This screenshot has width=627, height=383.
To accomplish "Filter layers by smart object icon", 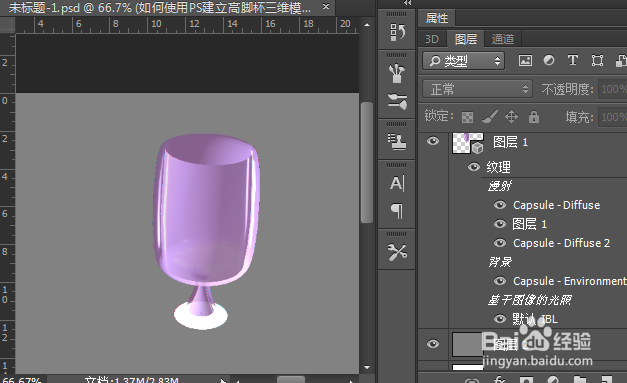I will point(621,60).
